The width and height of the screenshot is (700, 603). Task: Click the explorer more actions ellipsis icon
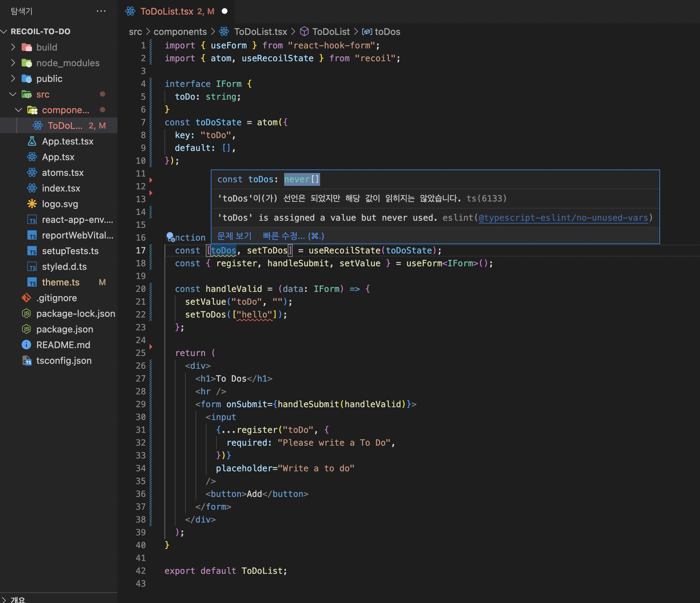(x=101, y=11)
